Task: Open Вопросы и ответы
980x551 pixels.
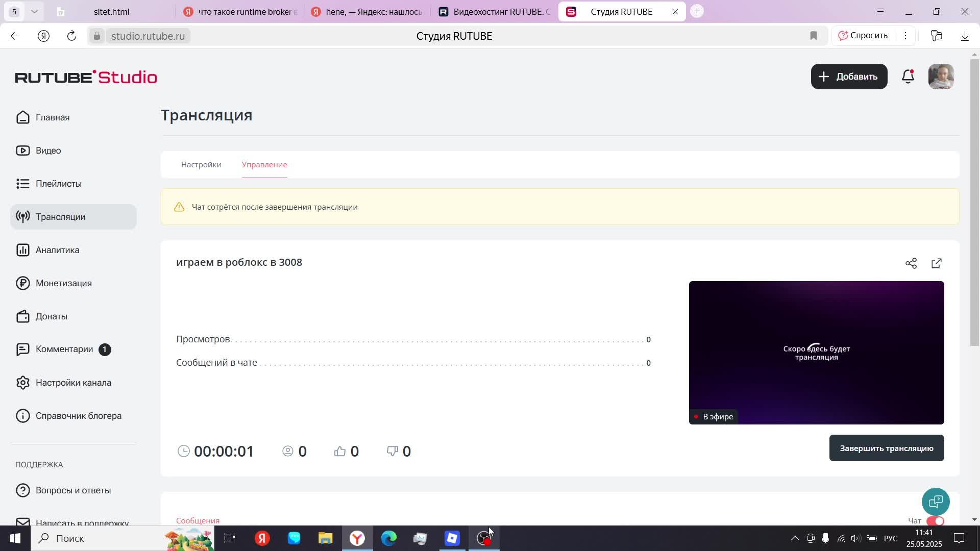Action: (x=73, y=490)
